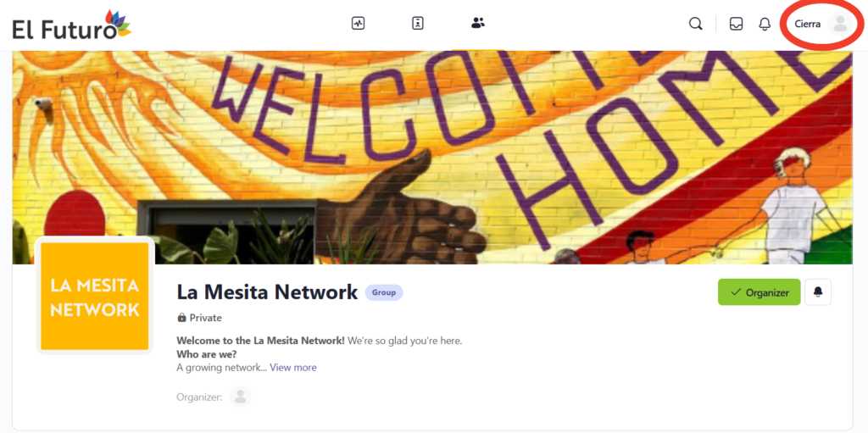Open the members directory icon

(x=418, y=23)
